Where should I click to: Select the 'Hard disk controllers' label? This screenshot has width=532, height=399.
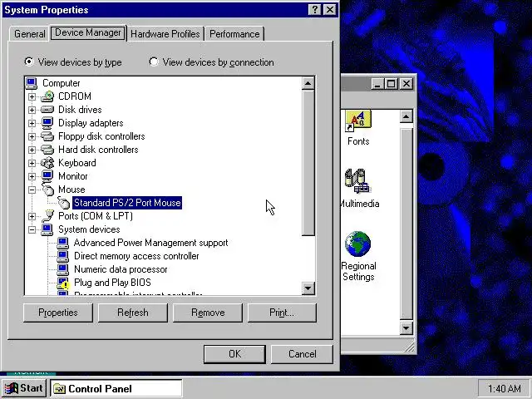(98, 150)
